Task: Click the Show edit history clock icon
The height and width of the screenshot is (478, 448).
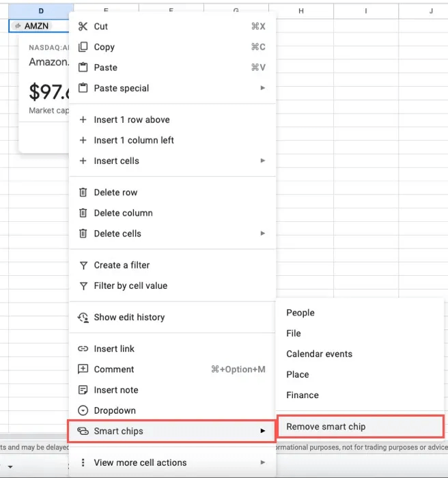Action: click(83, 318)
